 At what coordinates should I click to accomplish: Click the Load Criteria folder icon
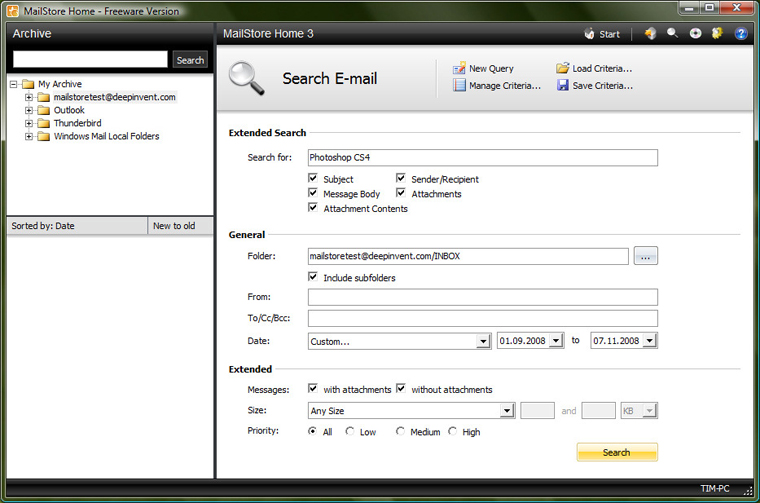(x=562, y=68)
